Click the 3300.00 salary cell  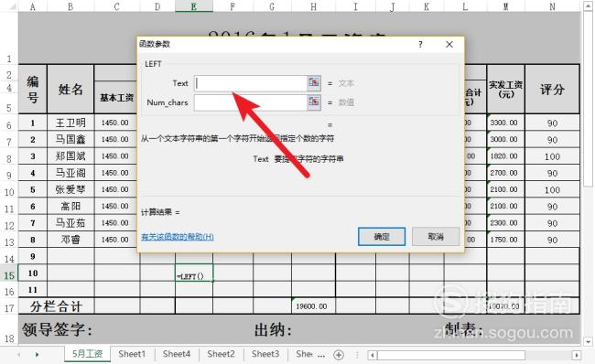(x=506, y=123)
